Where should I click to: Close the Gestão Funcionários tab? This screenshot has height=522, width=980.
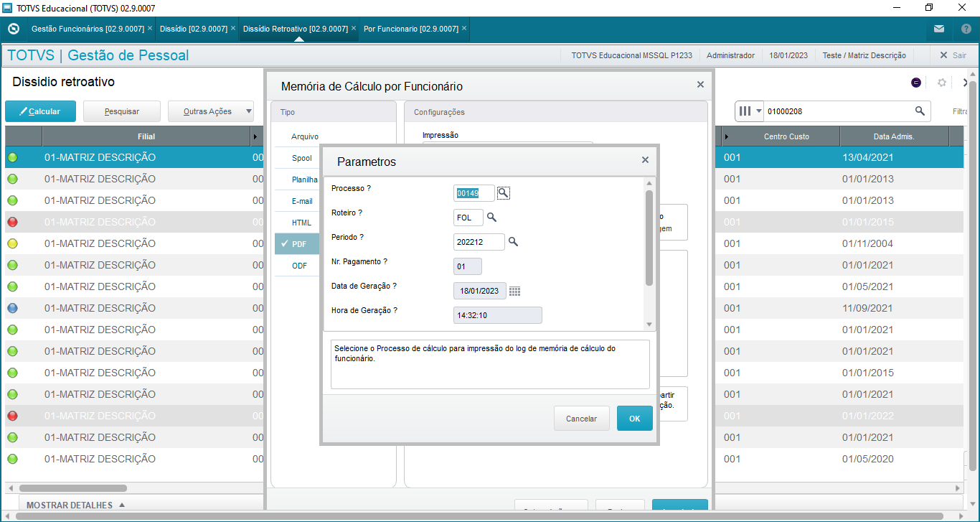(x=149, y=29)
